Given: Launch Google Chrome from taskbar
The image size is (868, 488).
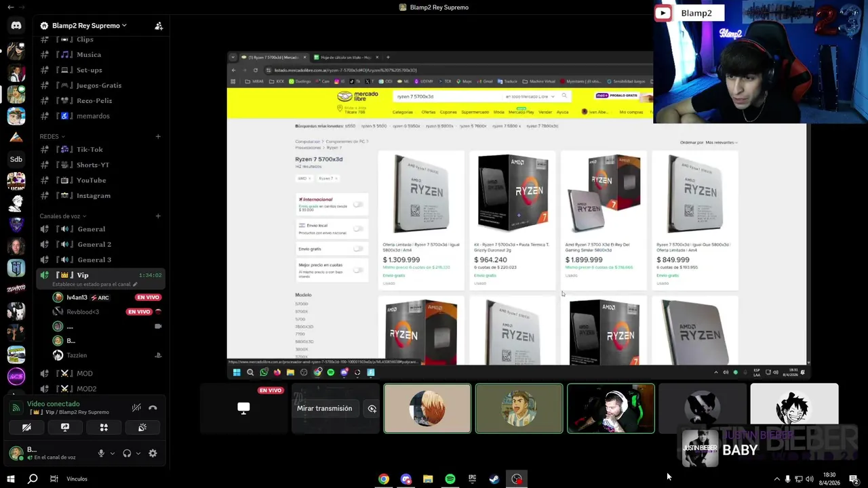Looking at the screenshot, I should pyautogui.click(x=384, y=479).
